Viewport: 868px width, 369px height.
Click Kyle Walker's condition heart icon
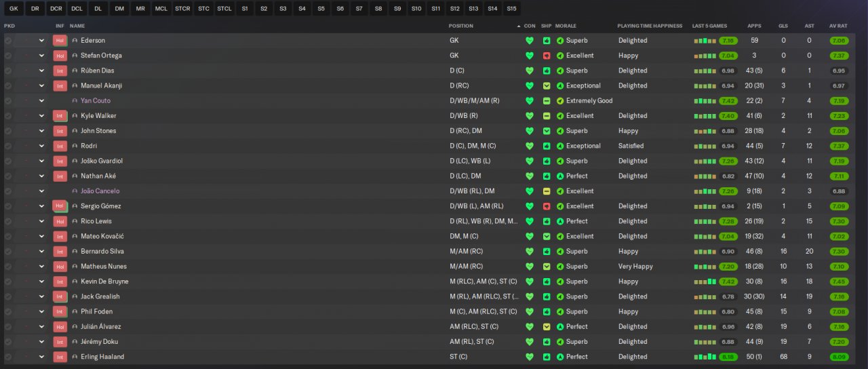(x=530, y=116)
